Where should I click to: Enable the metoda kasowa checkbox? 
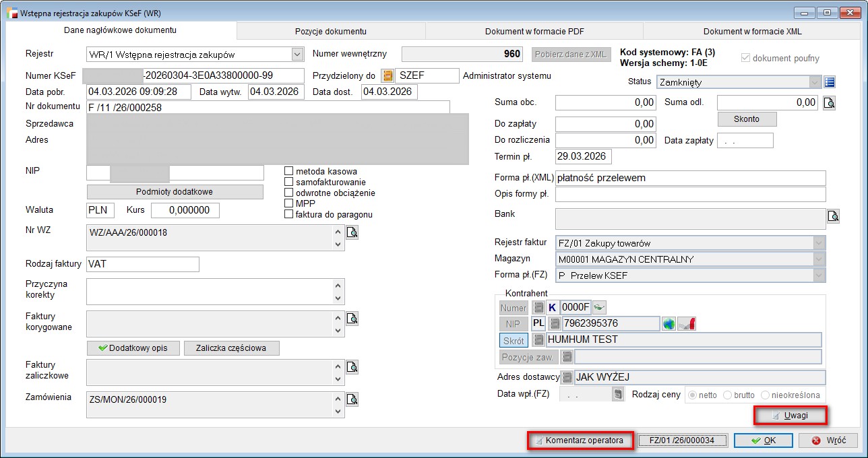[289, 172]
